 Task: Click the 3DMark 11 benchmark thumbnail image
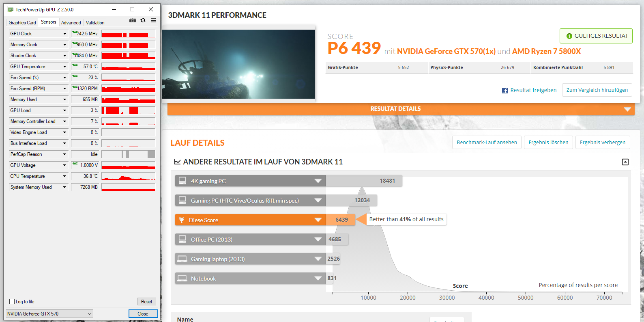coord(238,64)
